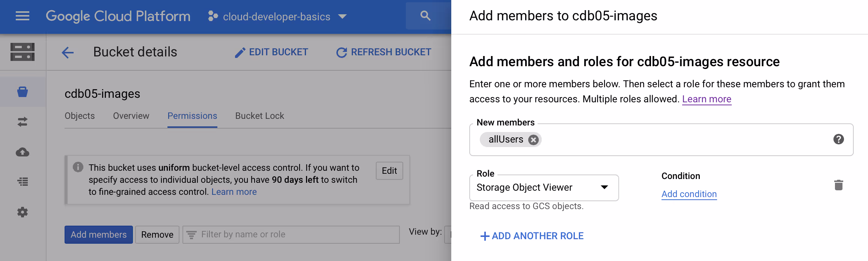Screen dimensions: 868x261
Task: Open the Browser bucket sidebar icon
Action: coord(23,92)
